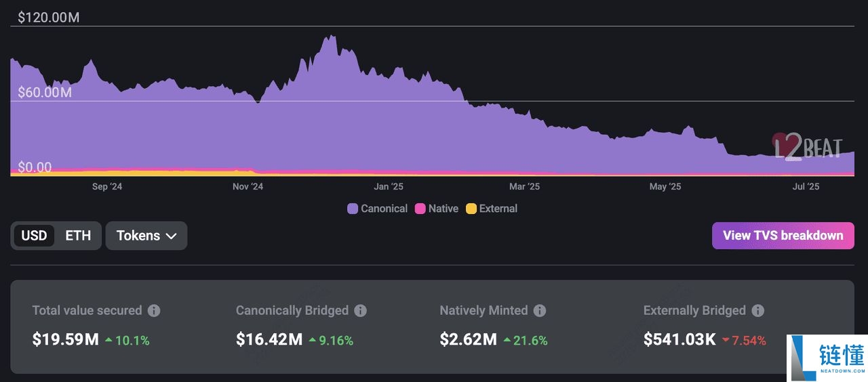The image size is (868, 382).
Task: Click info icon next to Externally Bridged
Action: pos(757,311)
